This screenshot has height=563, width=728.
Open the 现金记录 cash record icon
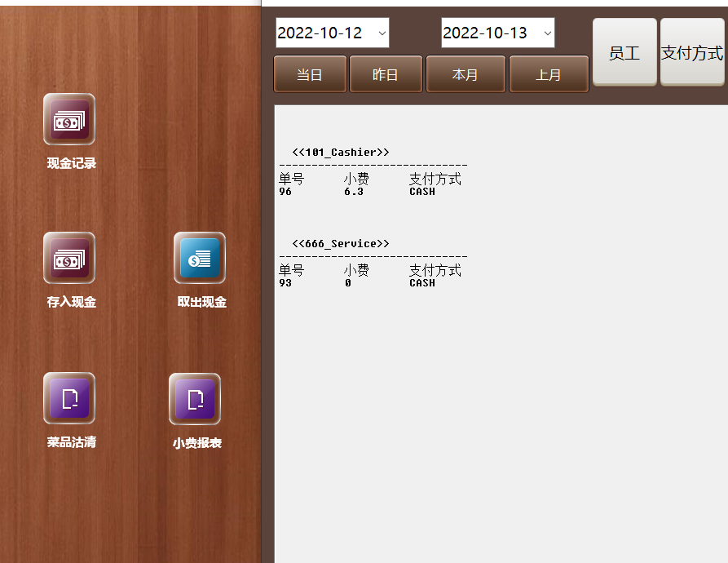pyautogui.click(x=69, y=119)
